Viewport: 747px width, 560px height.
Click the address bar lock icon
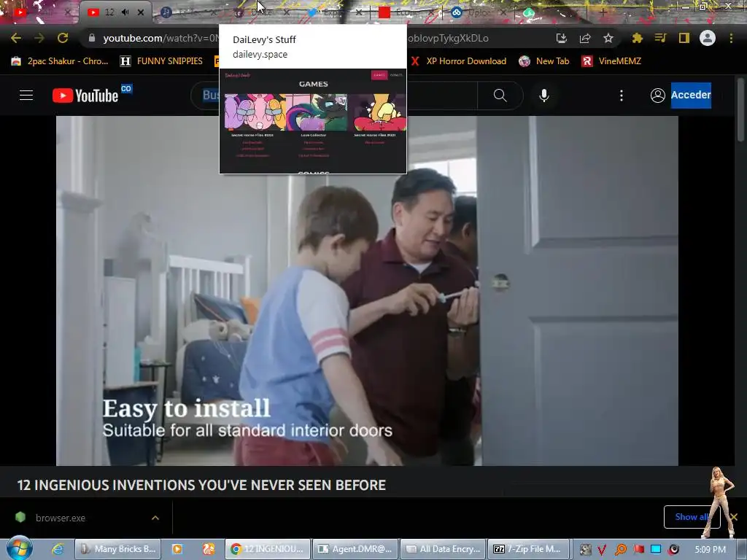pyautogui.click(x=92, y=38)
